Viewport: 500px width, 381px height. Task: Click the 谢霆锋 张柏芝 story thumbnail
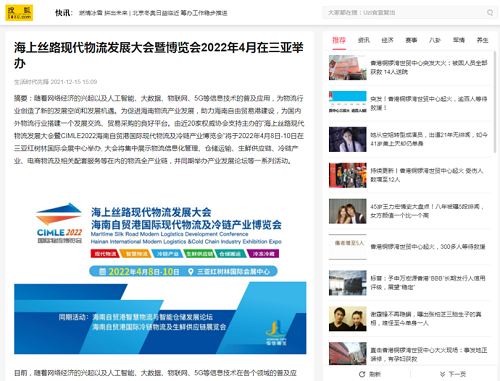click(348, 319)
